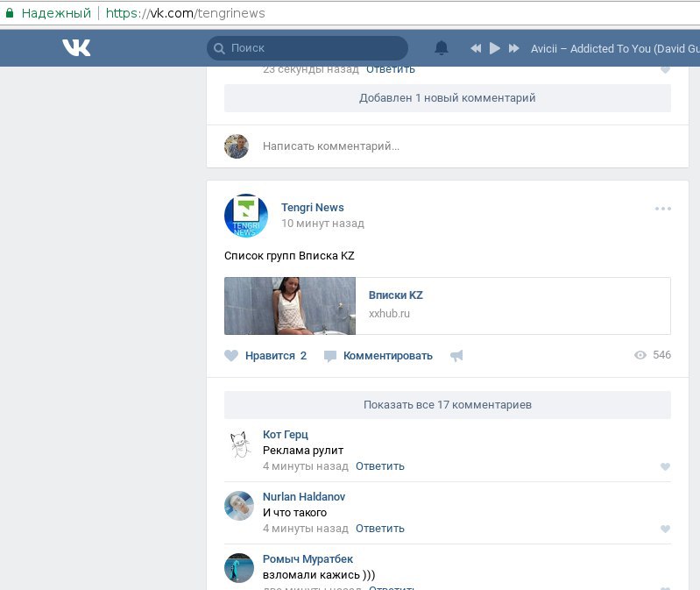Skip to next audio track
Viewport: 700px width, 590px height.
(x=514, y=48)
